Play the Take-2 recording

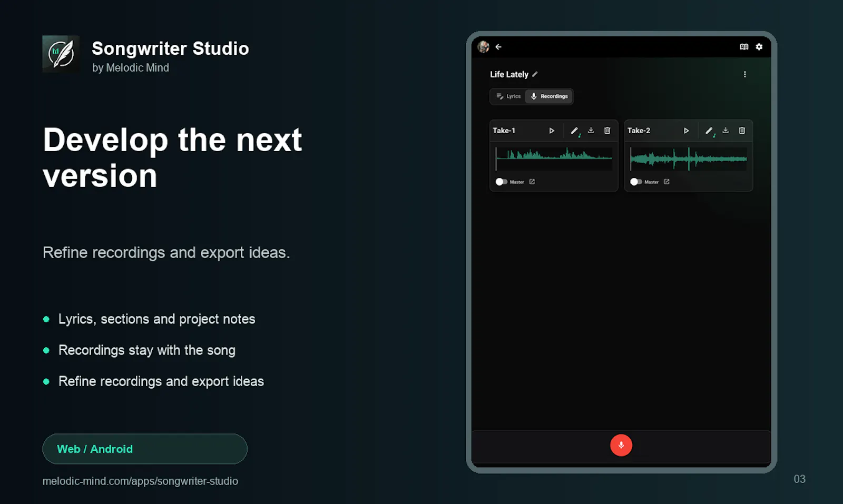(687, 131)
